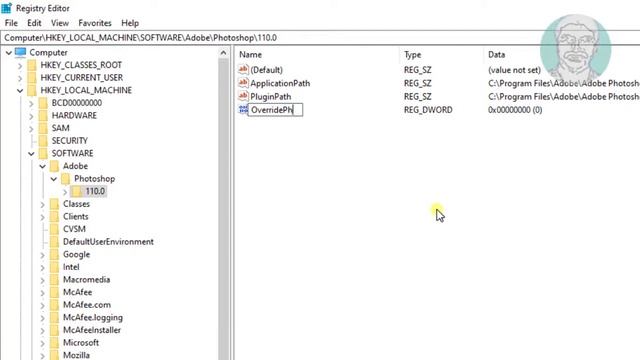Click the HKEY_CURRENT_USER folder icon
Viewport: 640px width, 360px height.
(32, 78)
